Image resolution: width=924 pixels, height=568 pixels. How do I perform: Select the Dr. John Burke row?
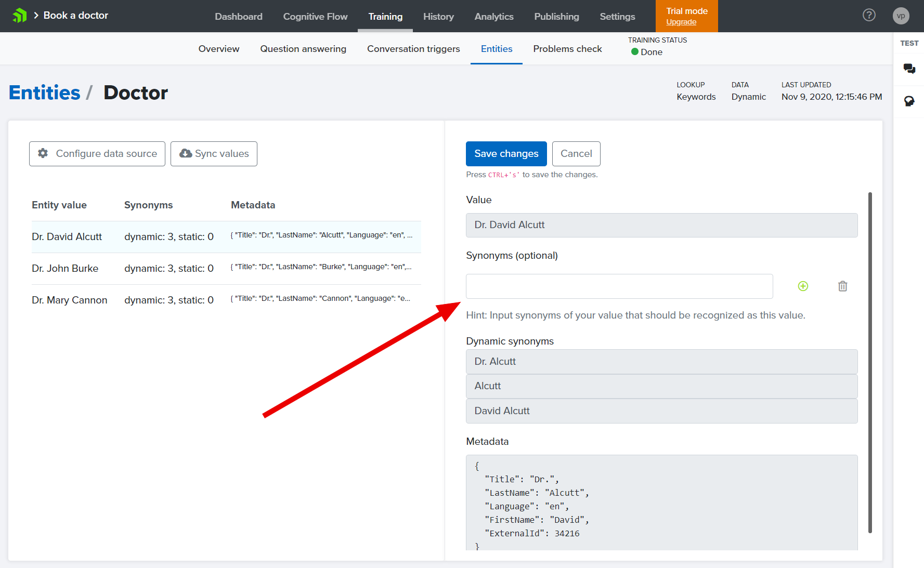point(226,269)
